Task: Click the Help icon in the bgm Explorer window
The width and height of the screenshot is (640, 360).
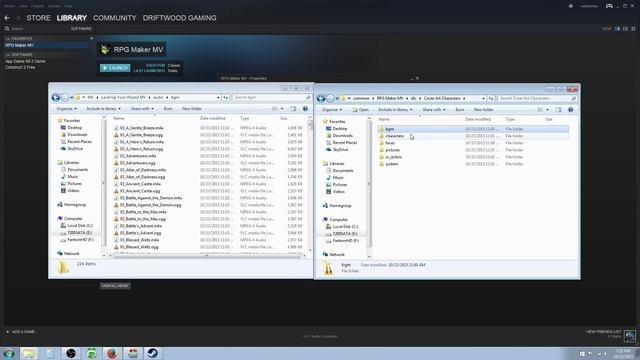Action: pyautogui.click(x=305, y=109)
